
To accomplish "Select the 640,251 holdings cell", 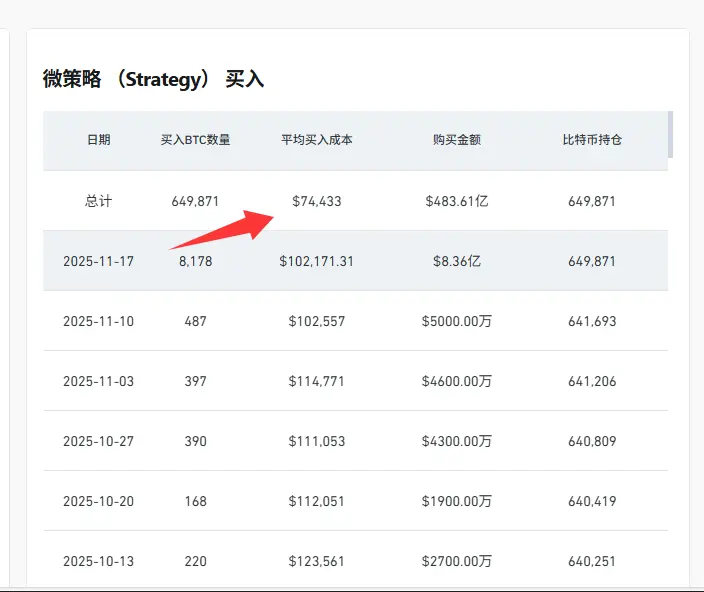I will point(592,561).
